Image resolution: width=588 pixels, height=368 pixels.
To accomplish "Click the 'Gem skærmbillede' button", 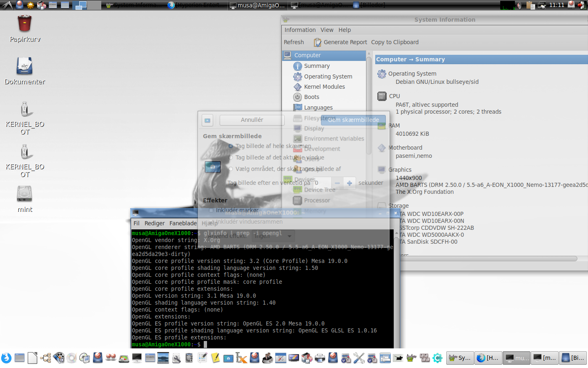I will [x=353, y=120].
